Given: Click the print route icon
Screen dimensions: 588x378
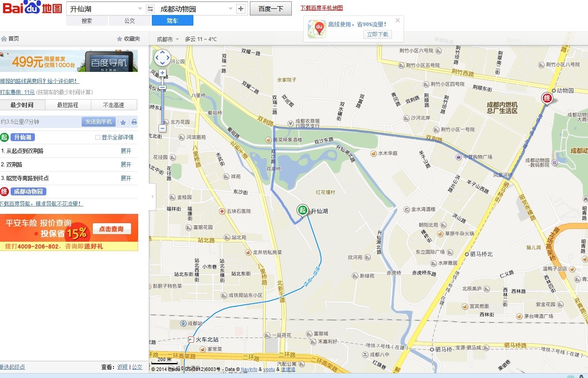Looking at the screenshot, I should tap(134, 122).
